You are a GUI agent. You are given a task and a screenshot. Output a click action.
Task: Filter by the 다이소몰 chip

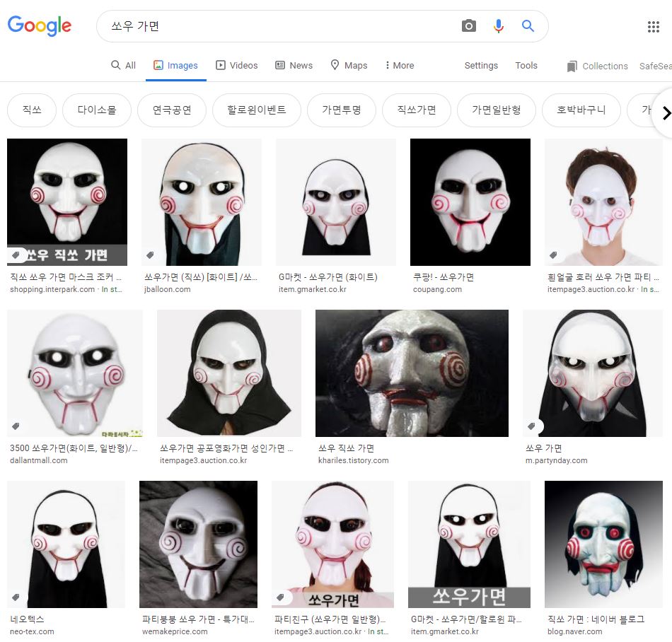point(97,110)
